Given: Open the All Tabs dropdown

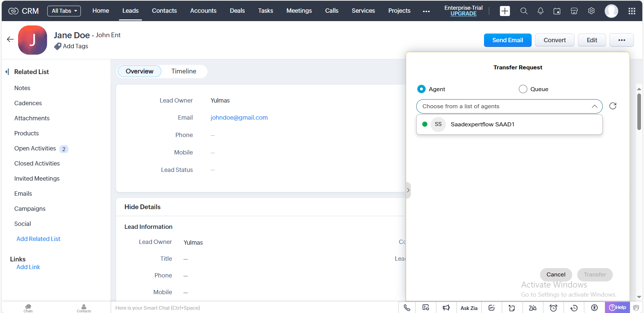Looking at the screenshot, I should coord(64,11).
